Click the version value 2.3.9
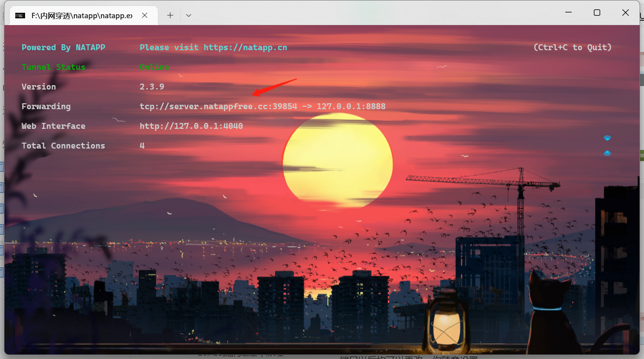Viewport: 644px width, 359px height. point(152,87)
